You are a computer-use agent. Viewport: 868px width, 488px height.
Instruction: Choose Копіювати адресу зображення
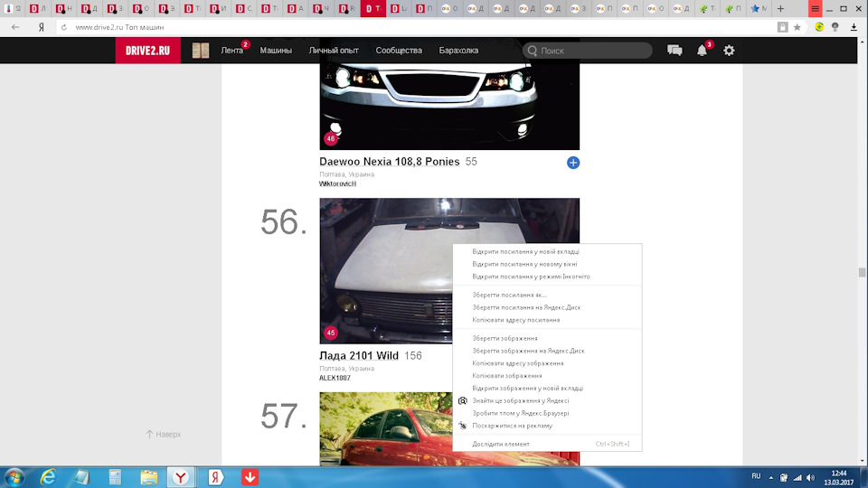point(548,363)
